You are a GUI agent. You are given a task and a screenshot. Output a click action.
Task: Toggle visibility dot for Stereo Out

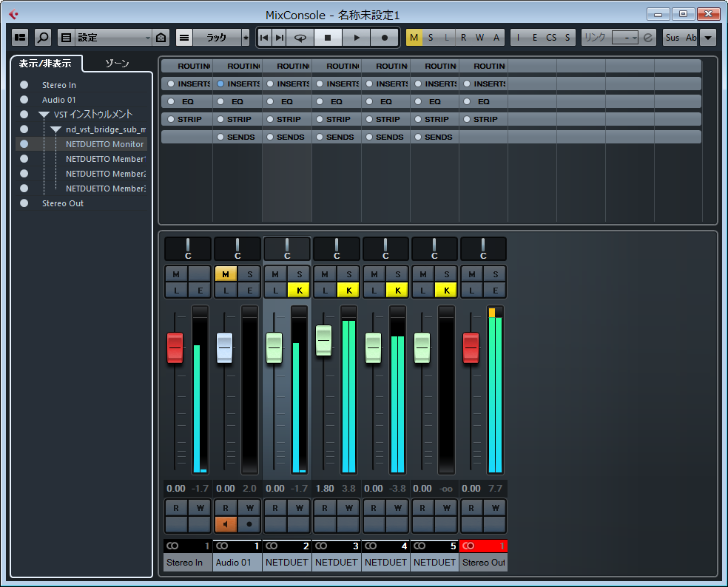click(x=24, y=203)
